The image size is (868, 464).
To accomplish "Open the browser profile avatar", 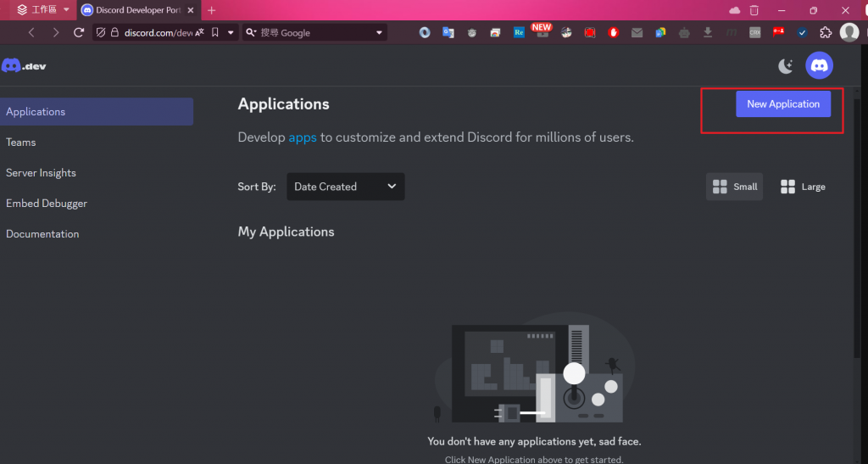I will 849,32.
